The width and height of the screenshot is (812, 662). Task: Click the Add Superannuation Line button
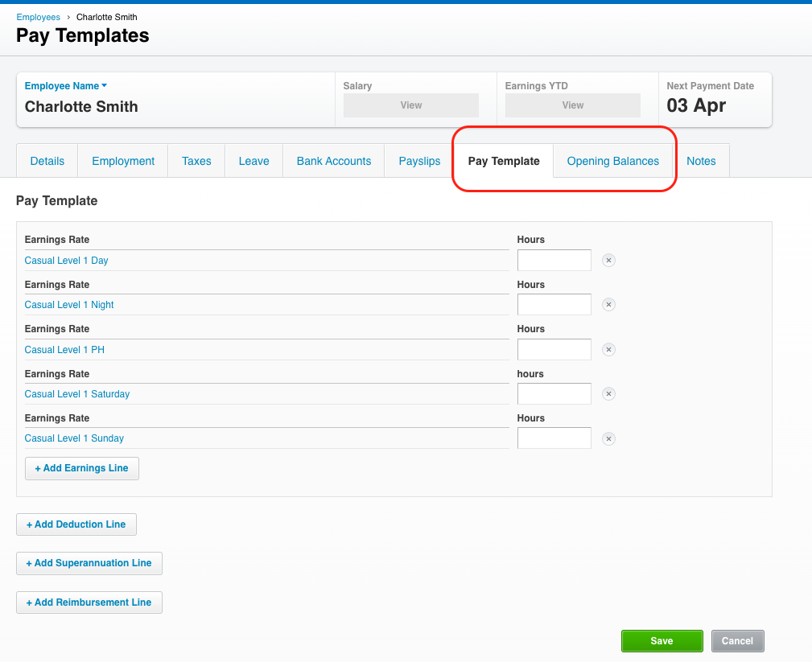click(x=89, y=563)
